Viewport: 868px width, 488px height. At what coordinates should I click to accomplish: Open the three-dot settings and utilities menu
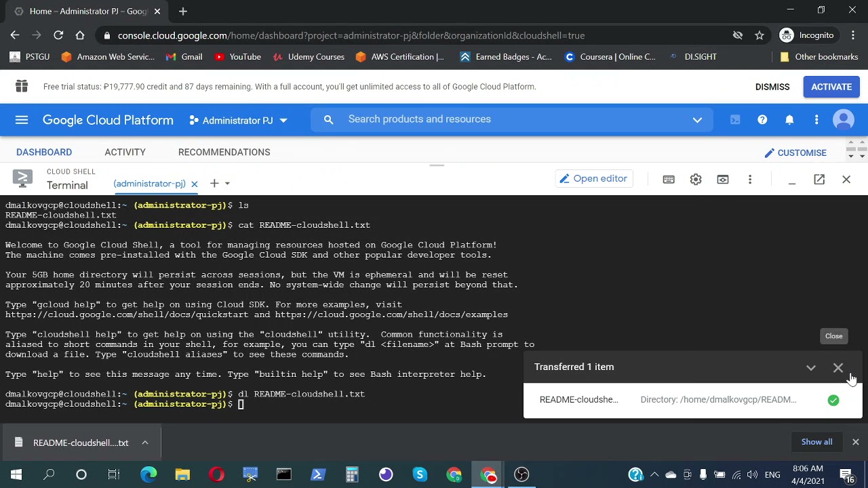(816, 120)
